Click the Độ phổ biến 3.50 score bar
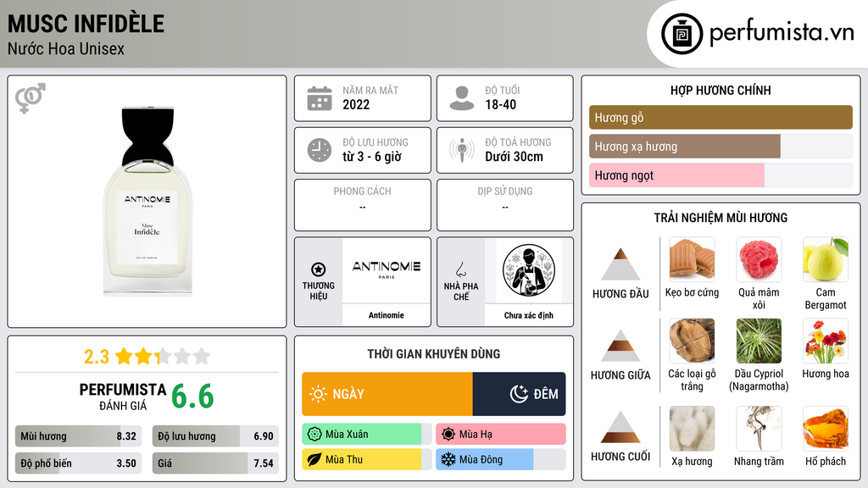This screenshot has width=868, height=488. (78, 463)
